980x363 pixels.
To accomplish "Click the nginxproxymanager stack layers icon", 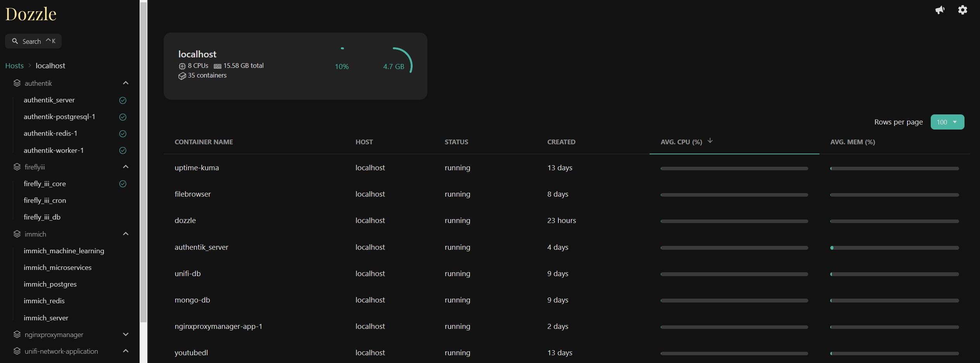I will [17, 334].
